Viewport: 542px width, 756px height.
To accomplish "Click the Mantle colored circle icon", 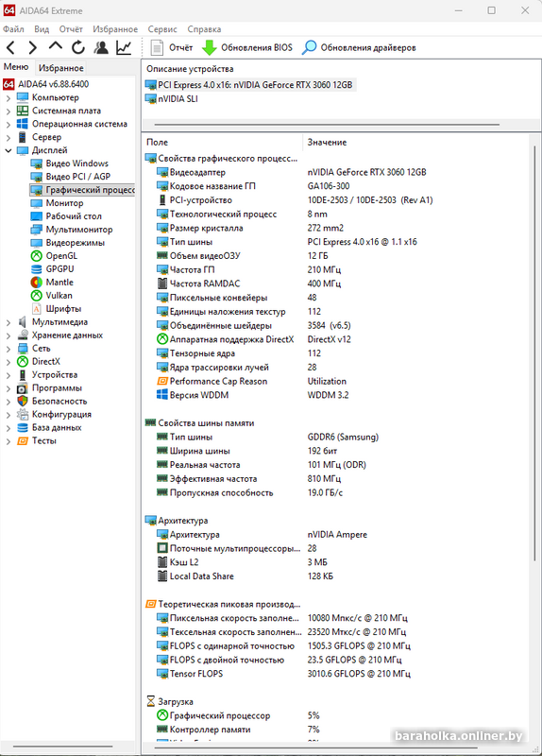I will 36,282.
